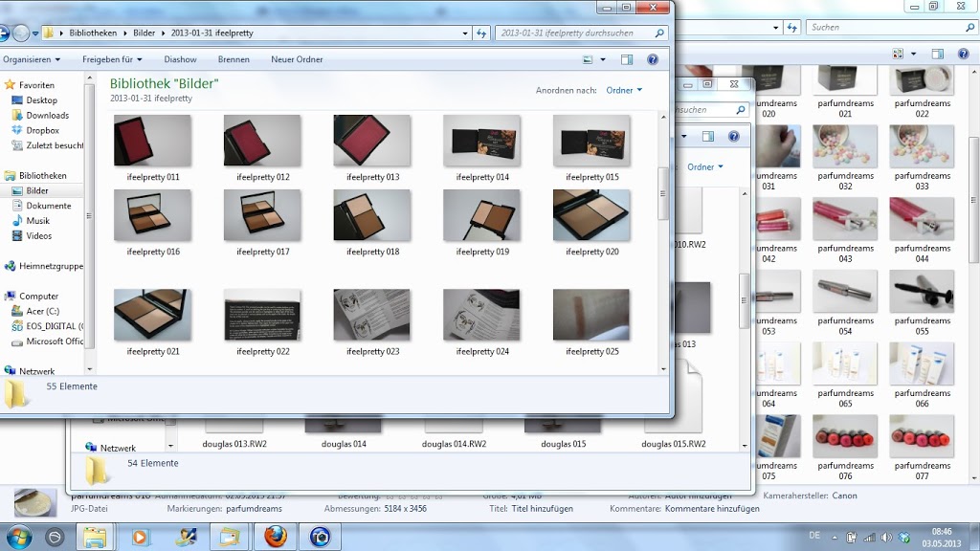Open the Dropbox favorite folder
This screenshot has height=551, width=980.
[x=42, y=130]
